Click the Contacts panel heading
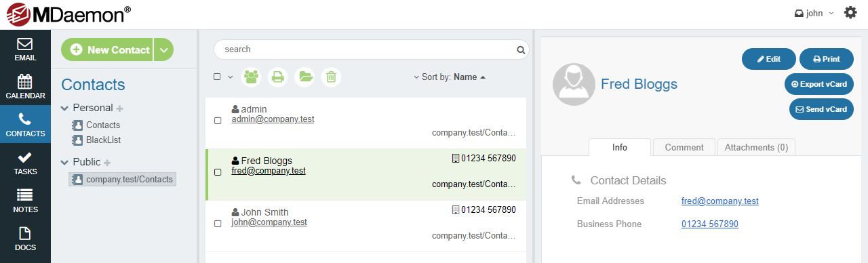868x263 pixels. click(x=93, y=85)
